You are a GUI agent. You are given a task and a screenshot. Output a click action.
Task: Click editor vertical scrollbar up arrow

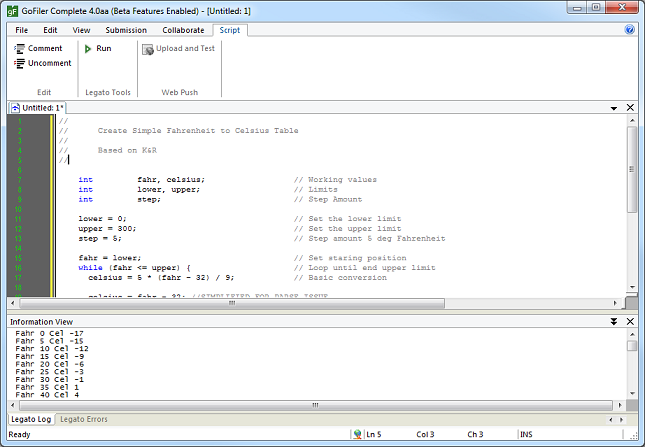click(x=632, y=120)
